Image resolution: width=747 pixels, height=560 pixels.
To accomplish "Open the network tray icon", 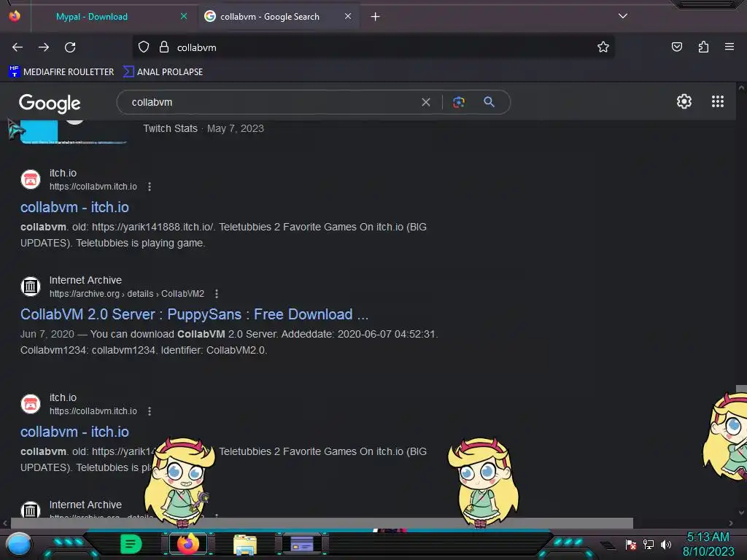I will click(649, 544).
